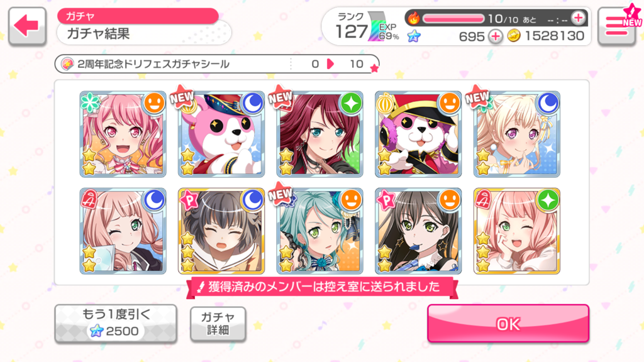The image size is (644, 362).
Task: Tap the pink back arrow button
Action: pos(27,26)
